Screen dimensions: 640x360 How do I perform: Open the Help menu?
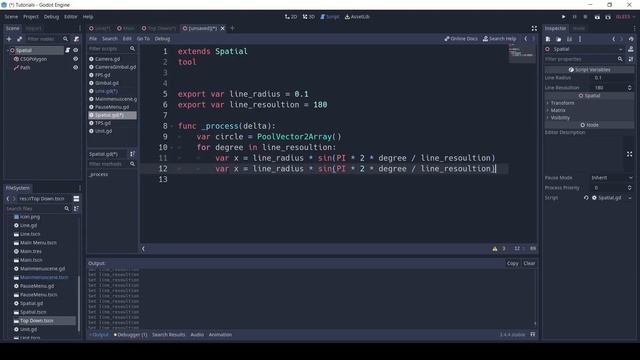tap(88, 17)
